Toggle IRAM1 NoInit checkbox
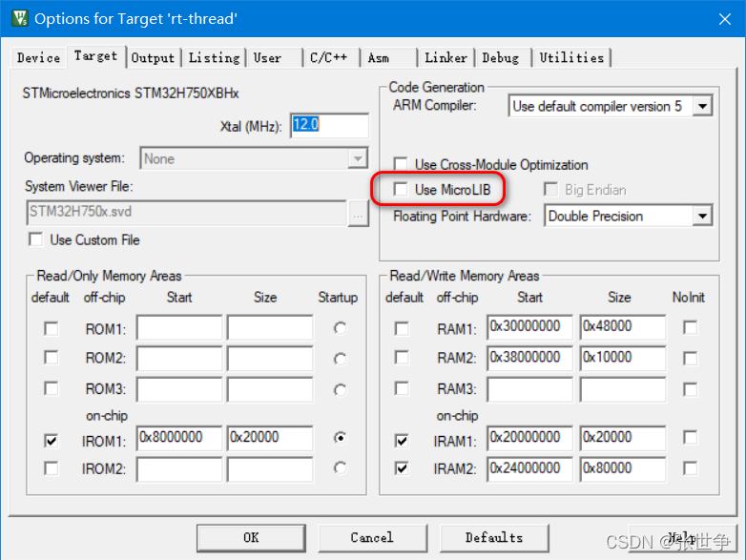The image size is (746, 560). point(690,437)
